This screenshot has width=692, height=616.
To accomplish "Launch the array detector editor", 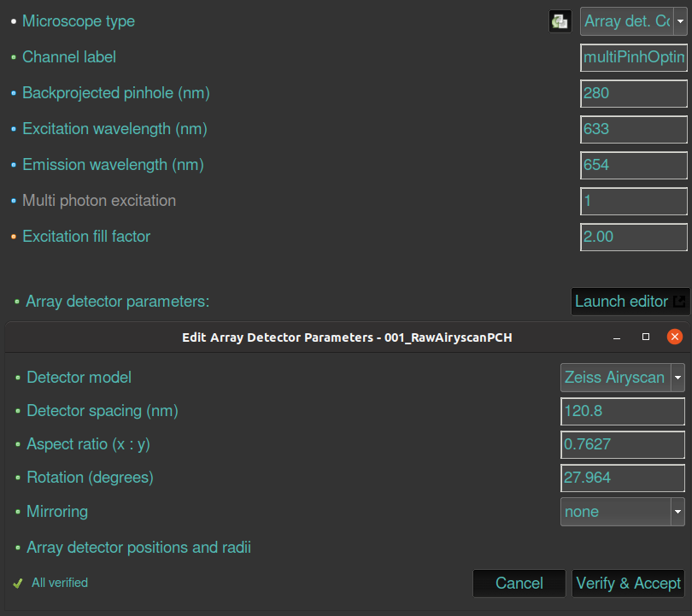I will (x=630, y=302).
